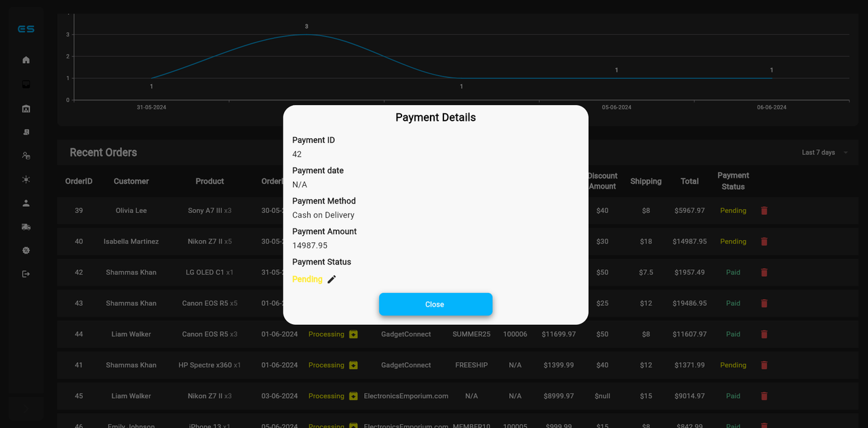
Task: Delete order 39 with the red trash icon
Action: tap(764, 210)
